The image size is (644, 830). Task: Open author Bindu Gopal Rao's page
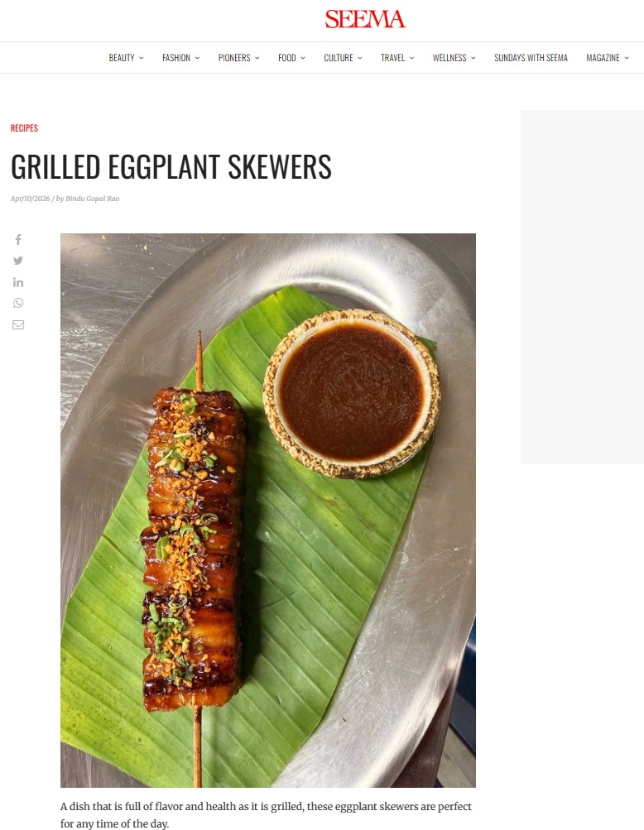click(x=93, y=199)
